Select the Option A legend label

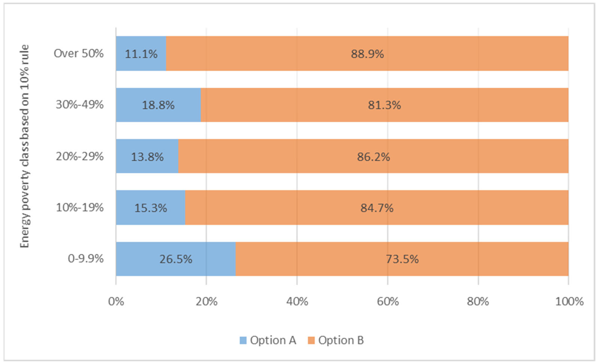click(x=273, y=340)
